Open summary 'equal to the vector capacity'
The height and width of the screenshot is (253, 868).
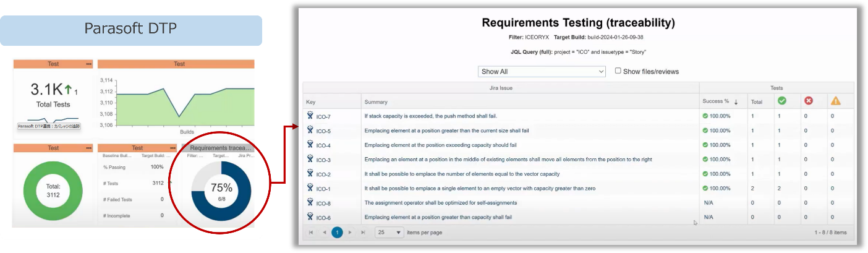tap(462, 174)
